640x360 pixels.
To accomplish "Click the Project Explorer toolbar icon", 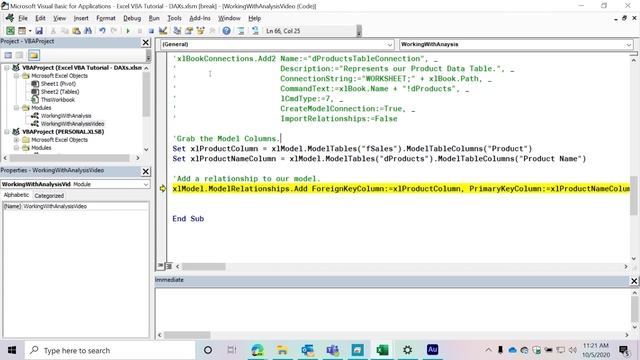I will [177, 31].
